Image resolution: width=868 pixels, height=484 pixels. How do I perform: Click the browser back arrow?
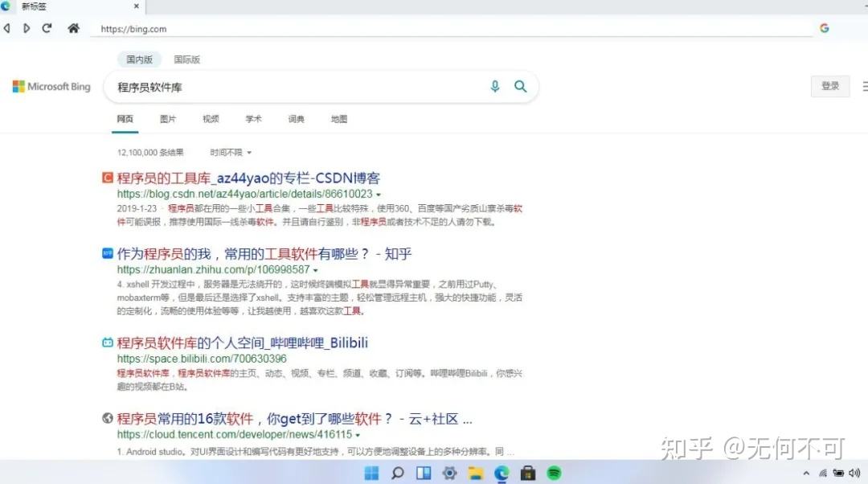click(6, 28)
